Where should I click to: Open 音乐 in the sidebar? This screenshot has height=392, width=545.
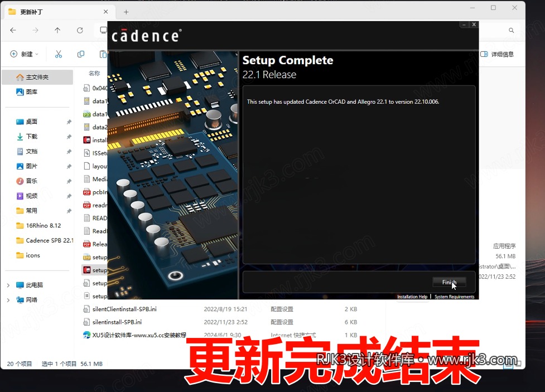point(32,181)
